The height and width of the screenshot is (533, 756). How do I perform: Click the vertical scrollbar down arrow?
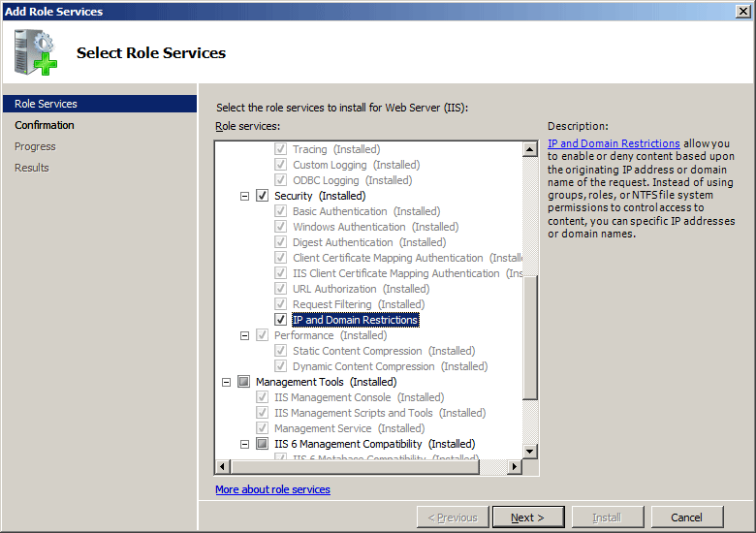pyautogui.click(x=530, y=452)
